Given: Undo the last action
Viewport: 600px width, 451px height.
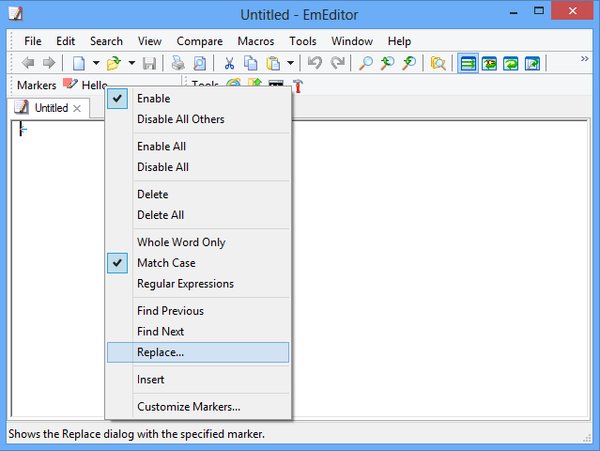Looking at the screenshot, I should pos(315,63).
